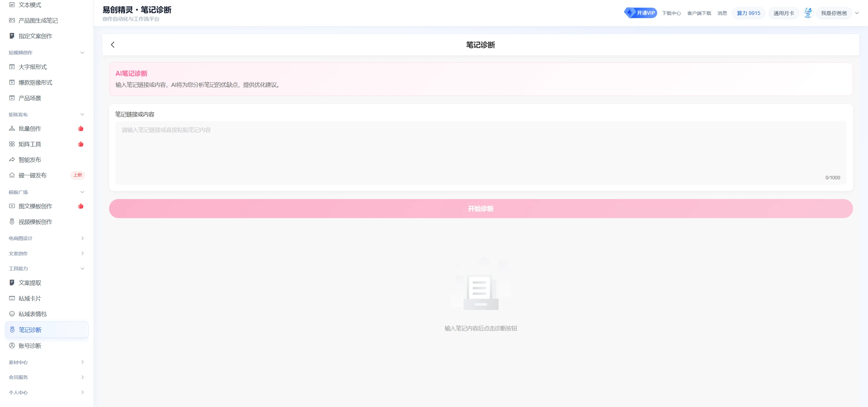Expand the 素材中心 section
The image size is (868, 407).
pyautogui.click(x=82, y=362)
